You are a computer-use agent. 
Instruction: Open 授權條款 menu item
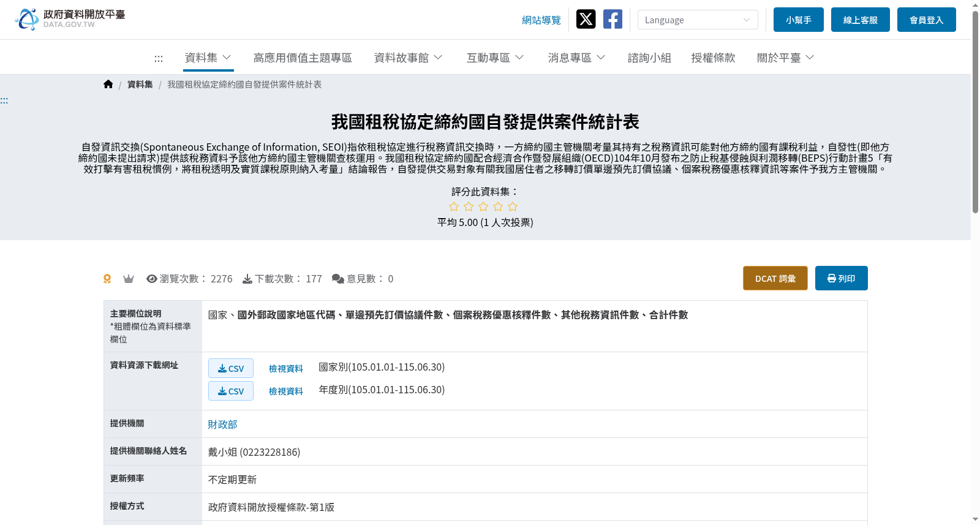pos(713,58)
